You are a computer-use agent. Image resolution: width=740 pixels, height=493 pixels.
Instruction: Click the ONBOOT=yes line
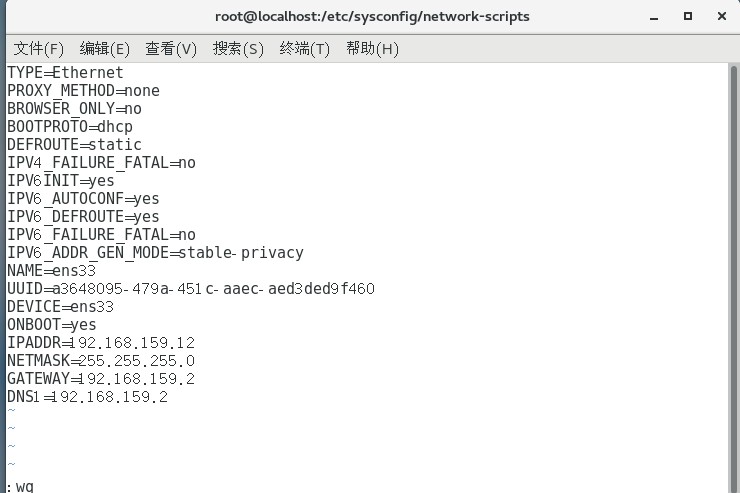tap(52, 325)
